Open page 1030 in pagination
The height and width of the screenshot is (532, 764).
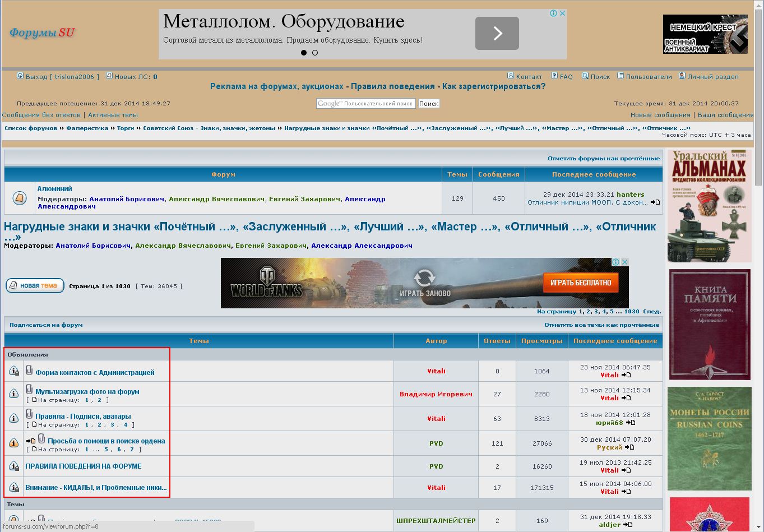632,311
